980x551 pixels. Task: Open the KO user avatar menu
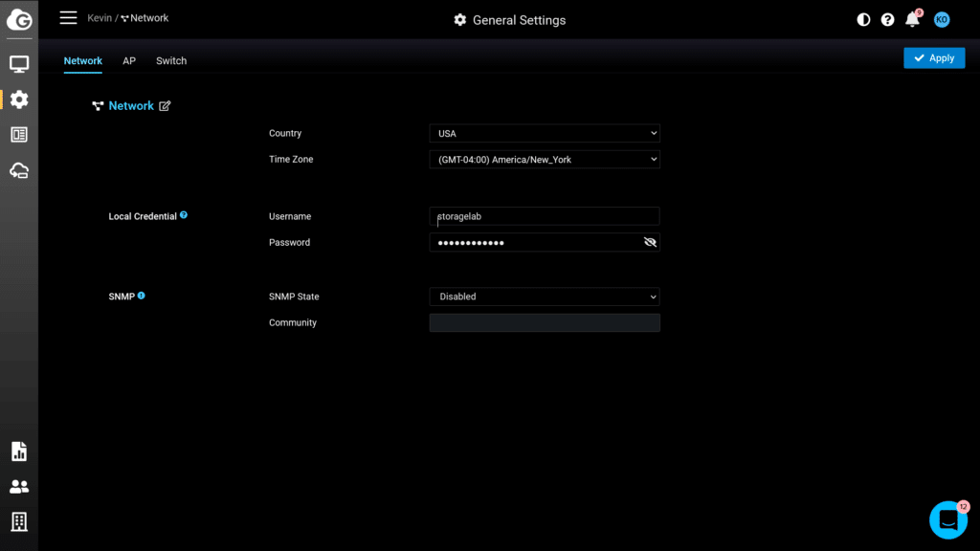pos(942,20)
